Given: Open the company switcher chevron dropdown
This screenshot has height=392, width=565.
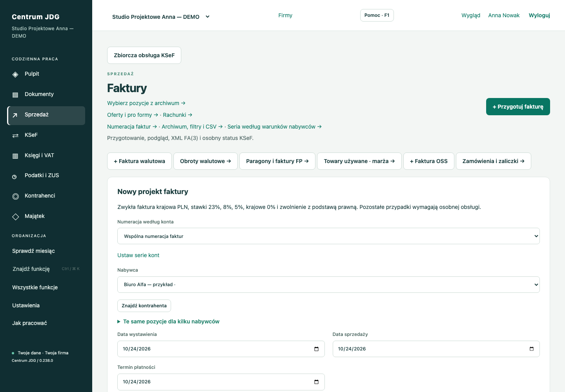Looking at the screenshot, I should point(208,17).
